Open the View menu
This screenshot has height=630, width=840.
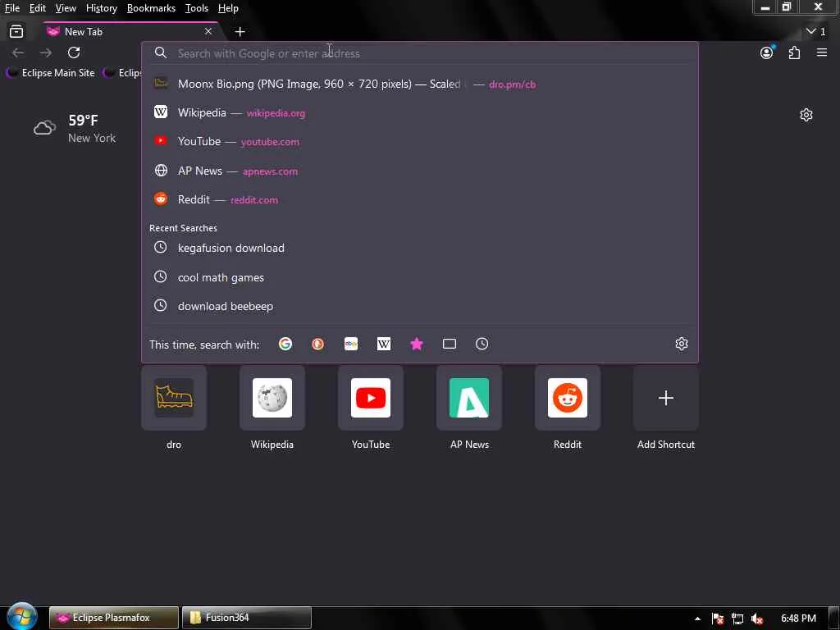pos(66,8)
